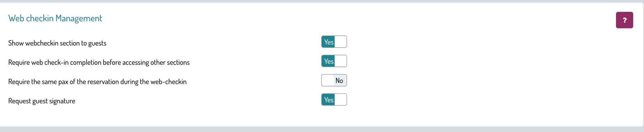Click 'Yes' on the web check-in completion switch
The width and height of the screenshot is (644, 132).
pos(329,61)
